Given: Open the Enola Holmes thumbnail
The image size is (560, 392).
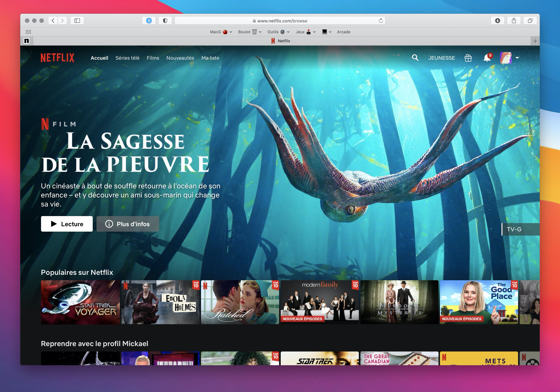Looking at the screenshot, I should pyautogui.click(x=160, y=302).
